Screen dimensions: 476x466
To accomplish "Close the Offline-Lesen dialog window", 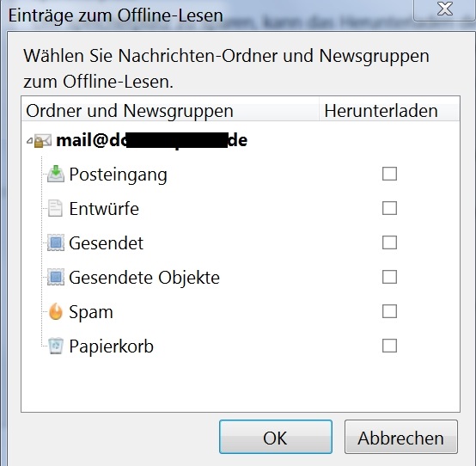I will point(444,9).
